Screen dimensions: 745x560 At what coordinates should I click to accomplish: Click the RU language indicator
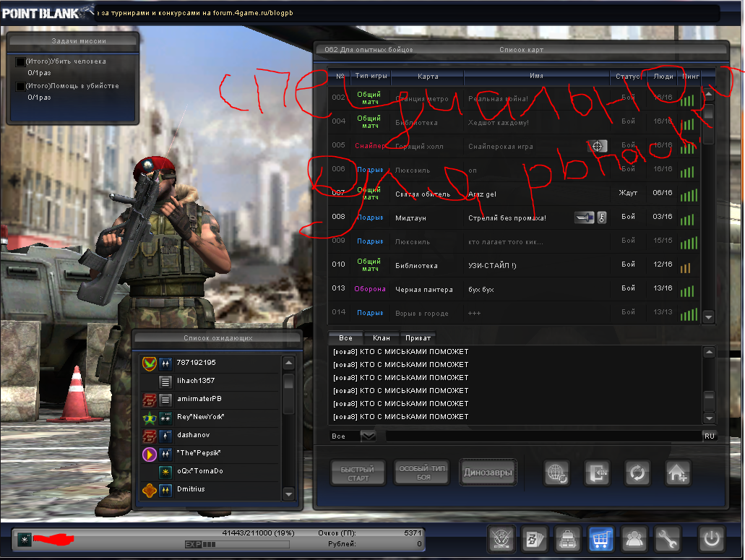[x=709, y=436]
